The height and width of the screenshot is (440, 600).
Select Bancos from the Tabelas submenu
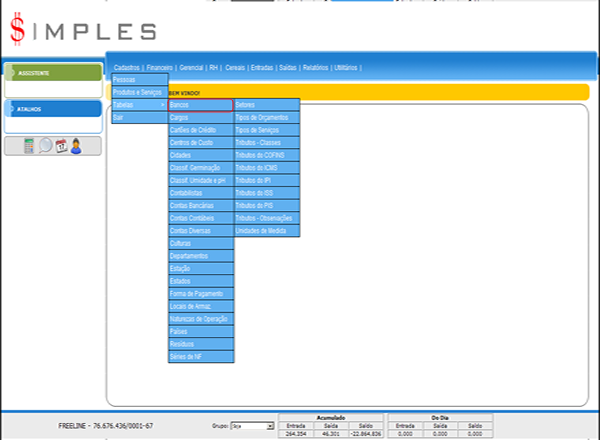tap(200, 105)
